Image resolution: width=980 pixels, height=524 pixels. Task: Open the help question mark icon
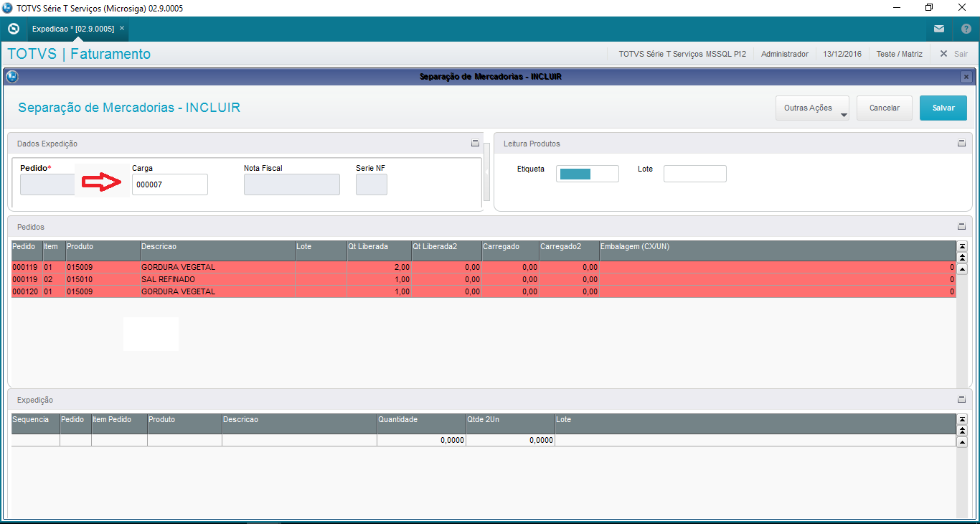(966, 29)
